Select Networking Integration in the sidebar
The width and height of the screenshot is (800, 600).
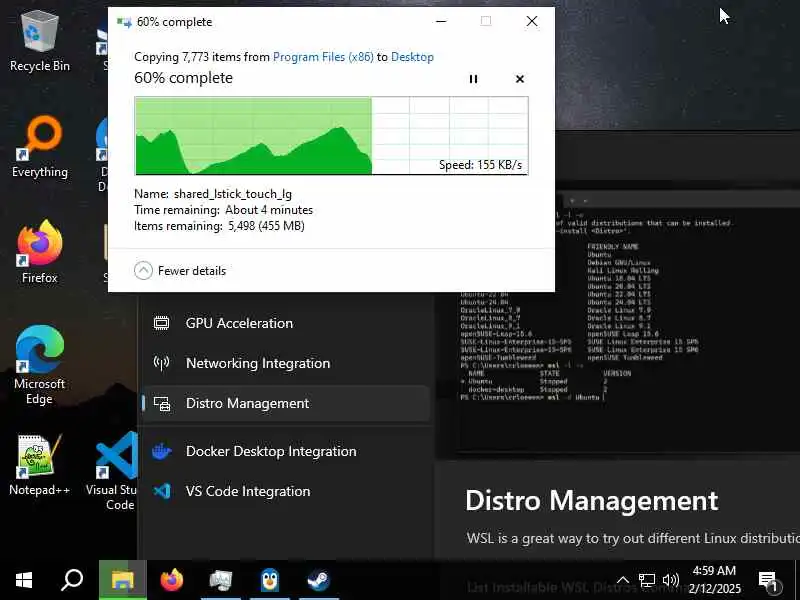286,363
